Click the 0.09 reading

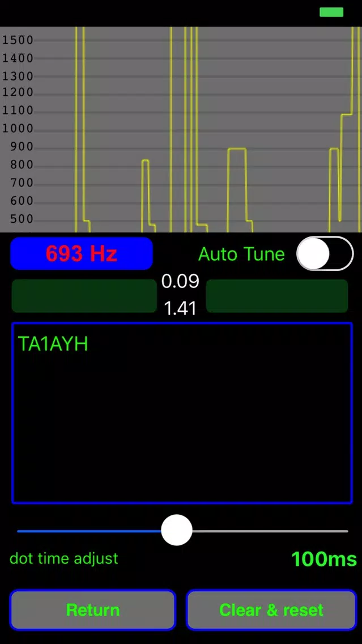coord(180,281)
